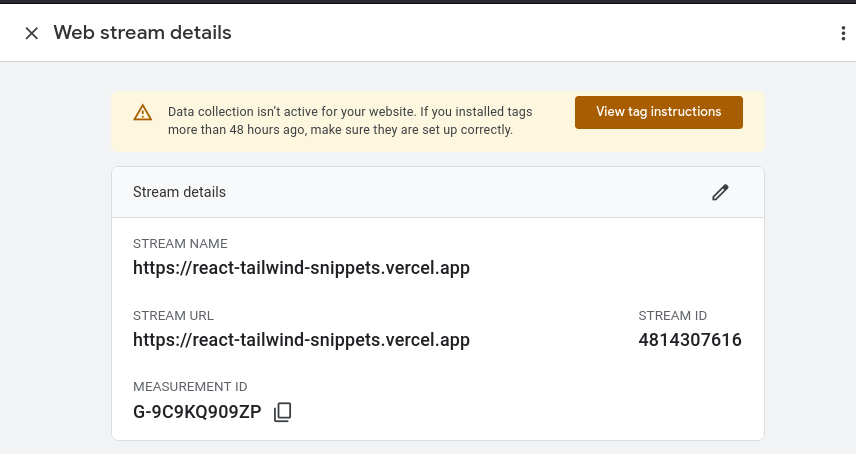Select the Stream details heading
This screenshot has height=454, width=856.
[180, 192]
